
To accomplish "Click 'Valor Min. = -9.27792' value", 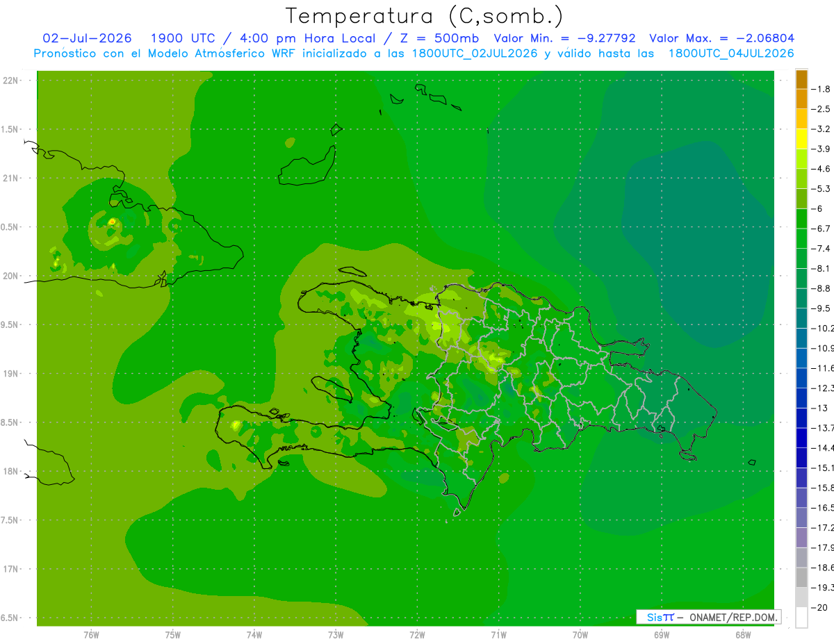I will point(564,38).
